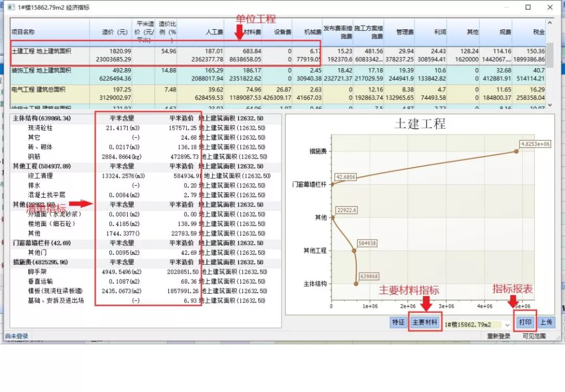This screenshot has height=392, width=565.
Task: Select the 主体结构 group in the list
Action: (42, 119)
